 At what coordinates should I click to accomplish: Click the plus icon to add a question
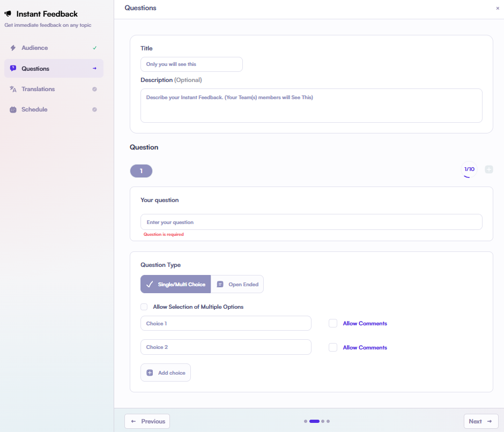click(488, 169)
